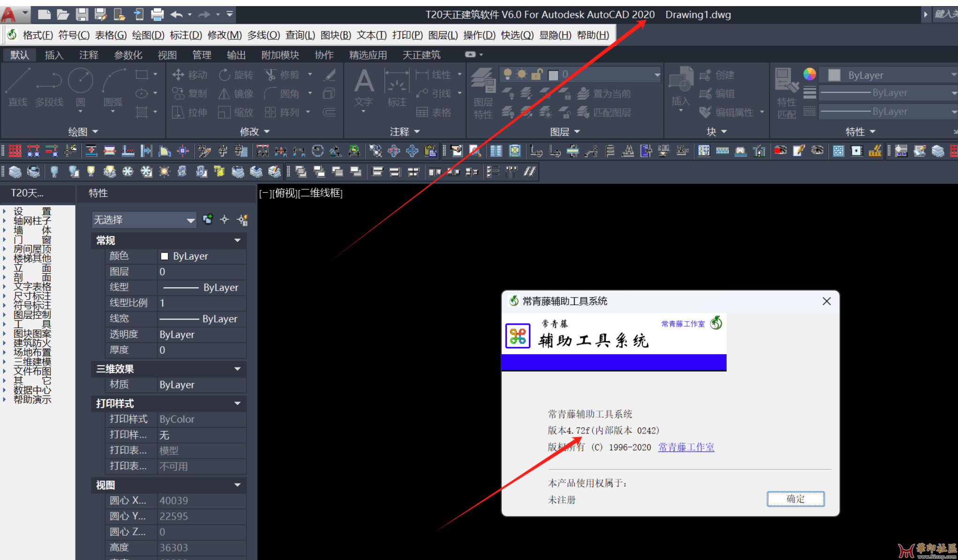Click the 拉伸 stretch tool
Viewport: 958px width, 560px height.
pyautogui.click(x=189, y=112)
